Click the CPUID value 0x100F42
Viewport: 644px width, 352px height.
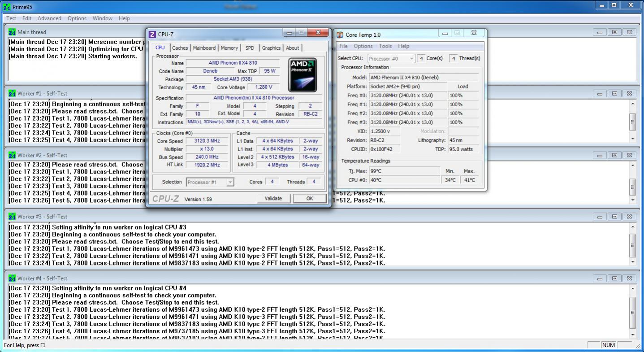384,149
